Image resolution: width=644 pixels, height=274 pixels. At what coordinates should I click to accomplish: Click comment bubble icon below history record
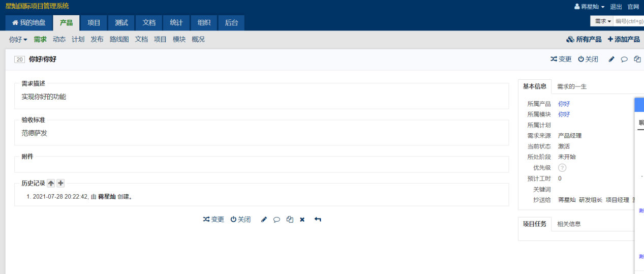(x=277, y=219)
